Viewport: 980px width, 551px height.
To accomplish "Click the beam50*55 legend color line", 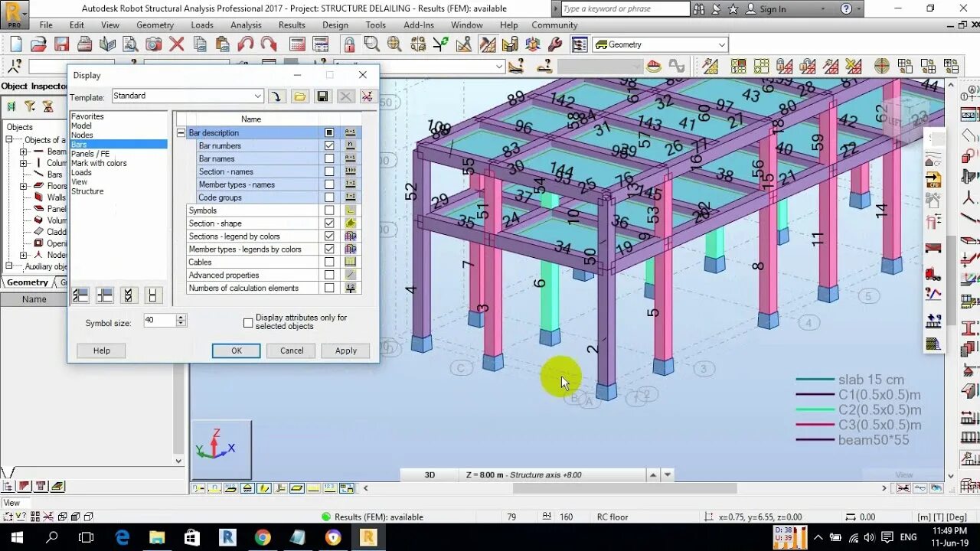I will pos(815,439).
